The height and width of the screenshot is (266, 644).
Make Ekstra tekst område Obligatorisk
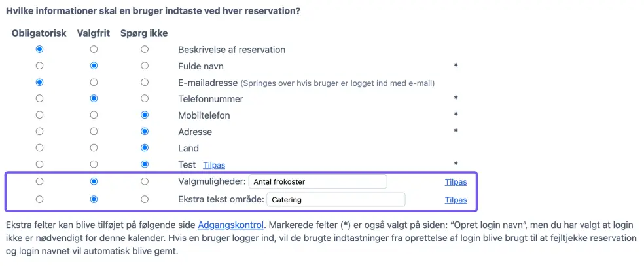(x=40, y=199)
